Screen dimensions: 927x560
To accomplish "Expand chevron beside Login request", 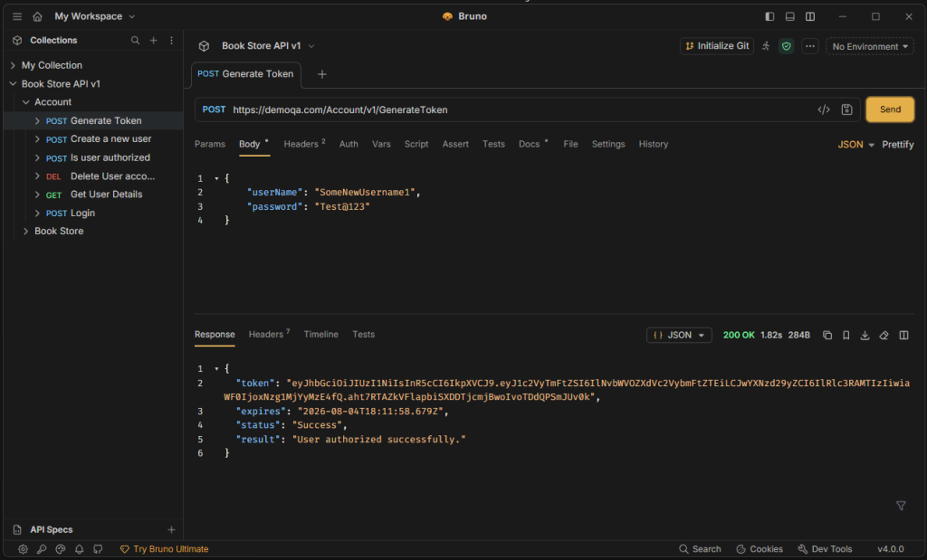I will [37, 213].
